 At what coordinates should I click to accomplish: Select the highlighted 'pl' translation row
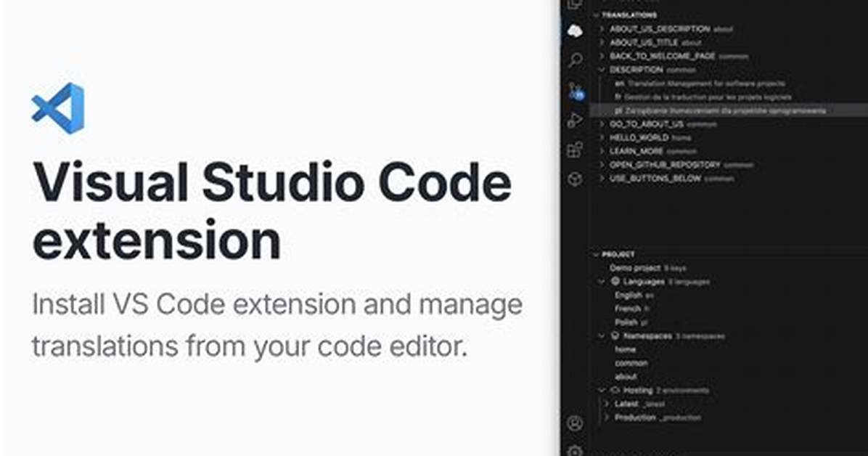point(729,110)
